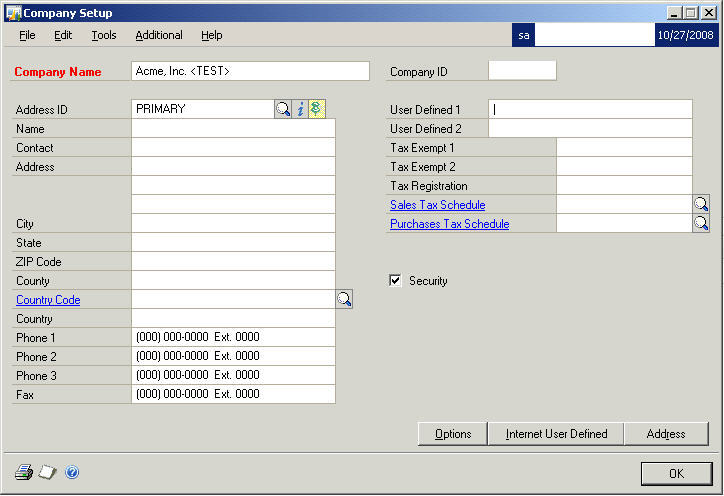Open the Edit menu

pos(63,35)
